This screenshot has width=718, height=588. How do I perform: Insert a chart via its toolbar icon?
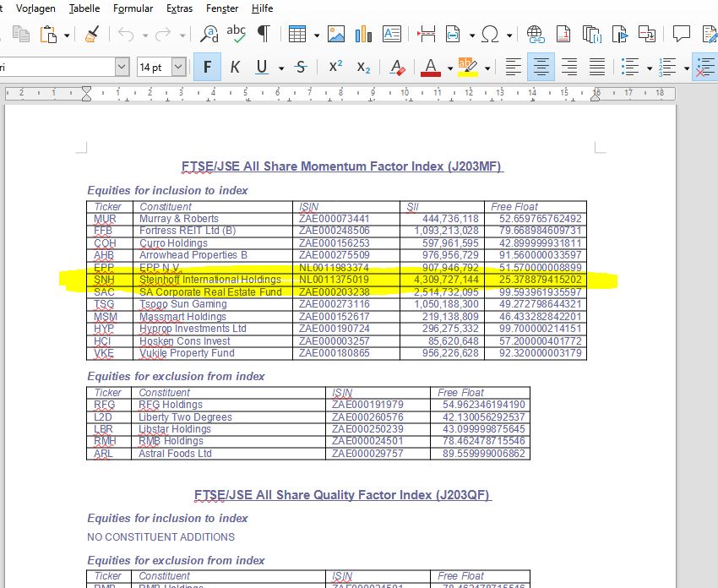click(363, 35)
